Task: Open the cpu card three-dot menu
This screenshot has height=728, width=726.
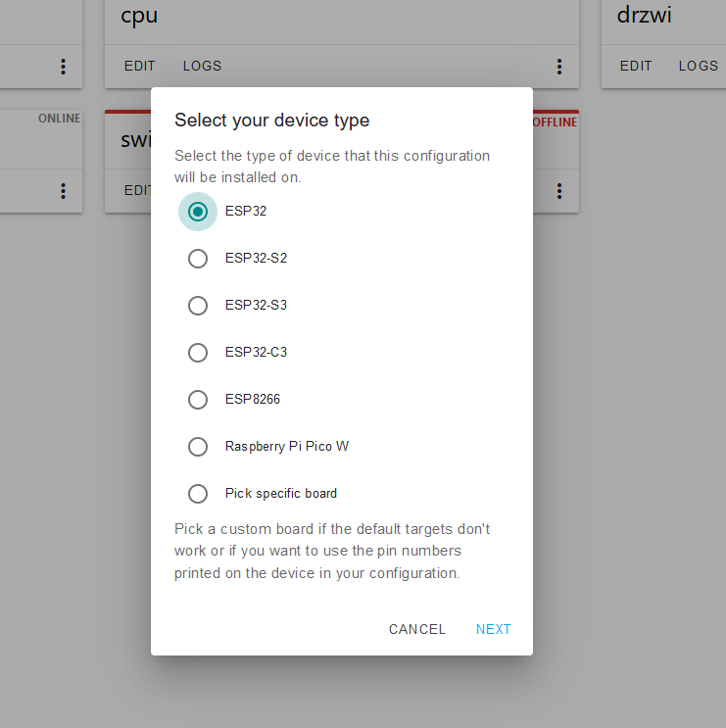Action: (559, 67)
